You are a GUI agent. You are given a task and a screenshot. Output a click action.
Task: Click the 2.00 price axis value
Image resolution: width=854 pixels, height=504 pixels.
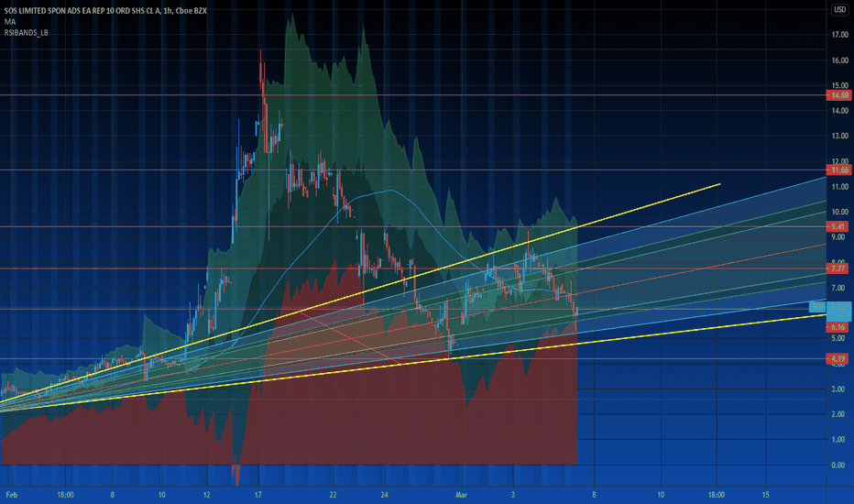coord(839,414)
